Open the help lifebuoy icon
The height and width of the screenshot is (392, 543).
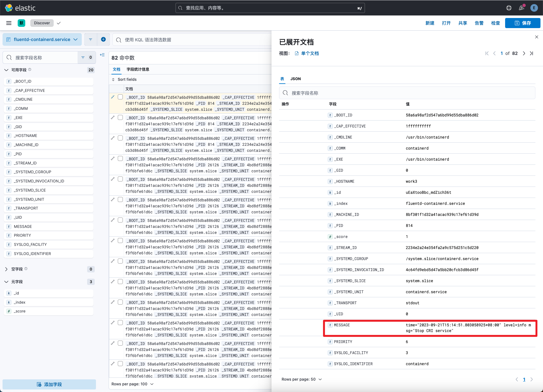509,8
